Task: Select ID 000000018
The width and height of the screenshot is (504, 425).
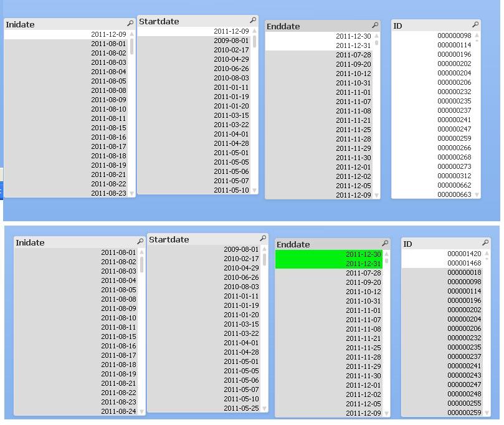Action: [x=443, y=272]
